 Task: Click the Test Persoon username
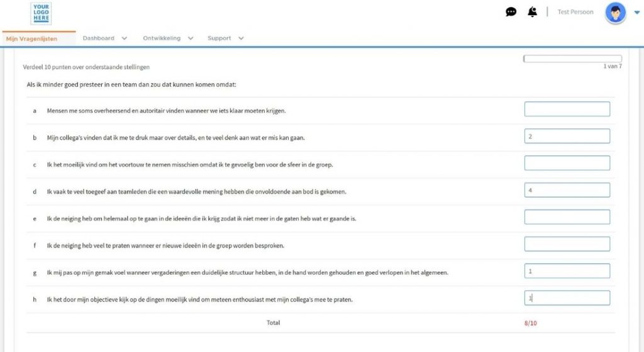point(575,12)
